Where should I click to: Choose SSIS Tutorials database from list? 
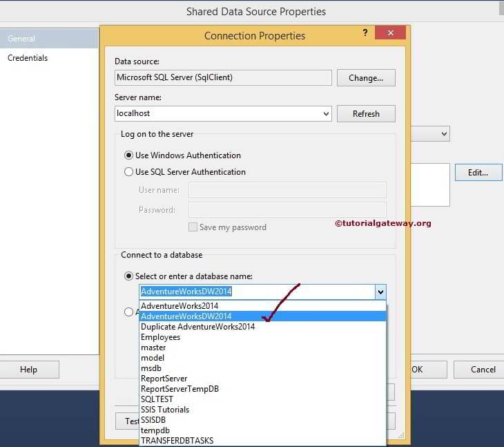click(x=262, y=410)
